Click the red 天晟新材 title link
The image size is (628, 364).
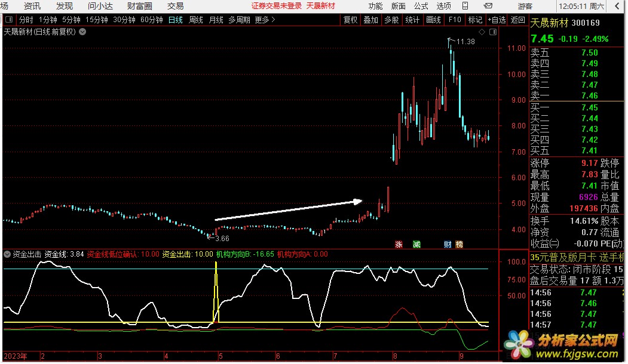321,6
